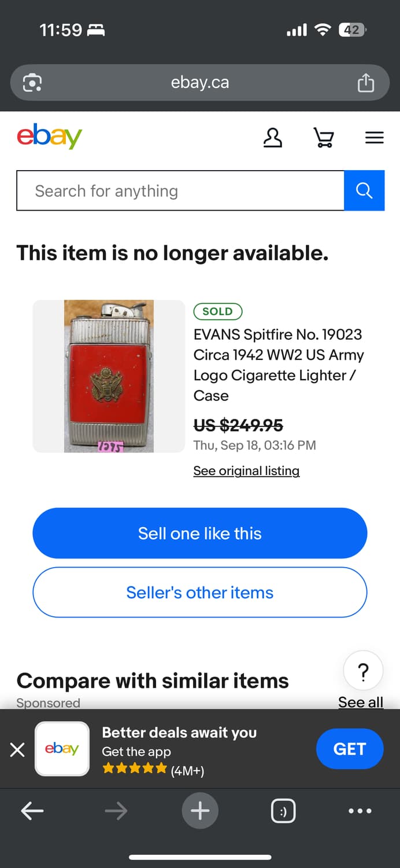
Task: Open a new browser tab with plus
Action: pos(200,811)
